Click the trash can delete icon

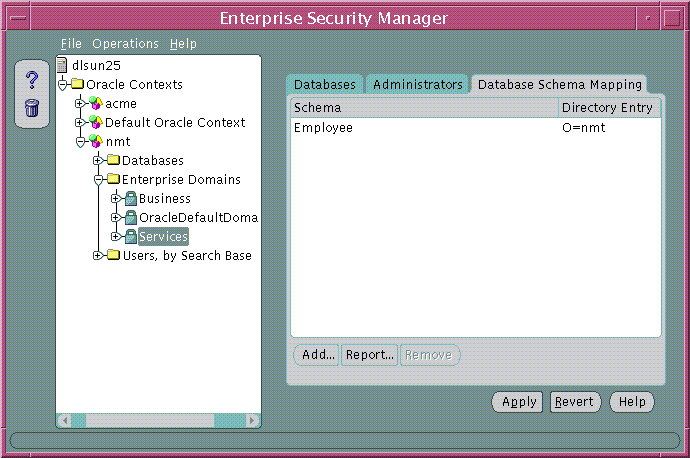[32, 107]
